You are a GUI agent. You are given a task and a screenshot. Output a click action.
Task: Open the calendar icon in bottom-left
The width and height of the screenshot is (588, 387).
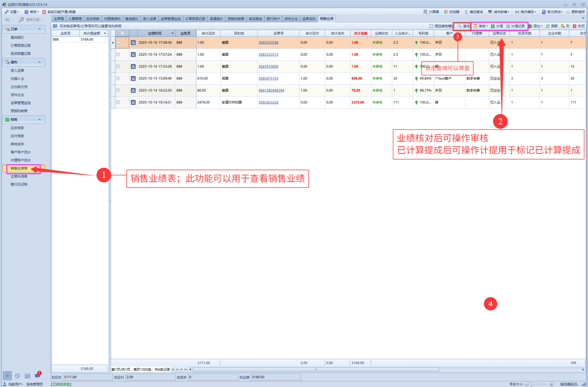click(x=27, y=376)
